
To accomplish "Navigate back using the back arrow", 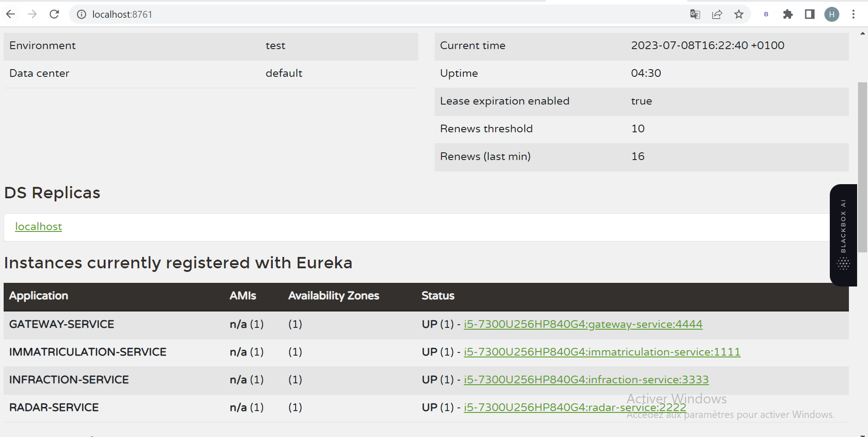I will click(x=10, y=14).
